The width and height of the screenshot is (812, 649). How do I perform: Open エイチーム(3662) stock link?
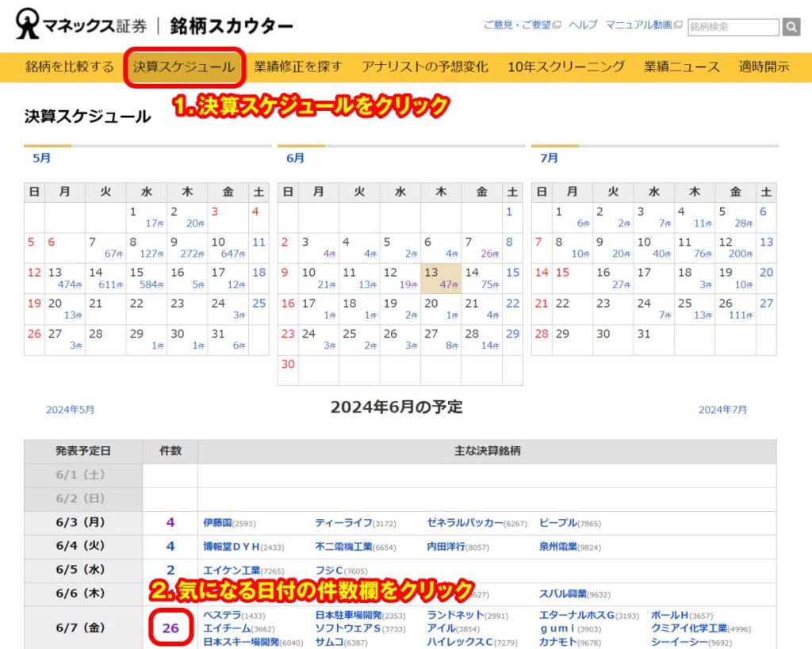239,629
